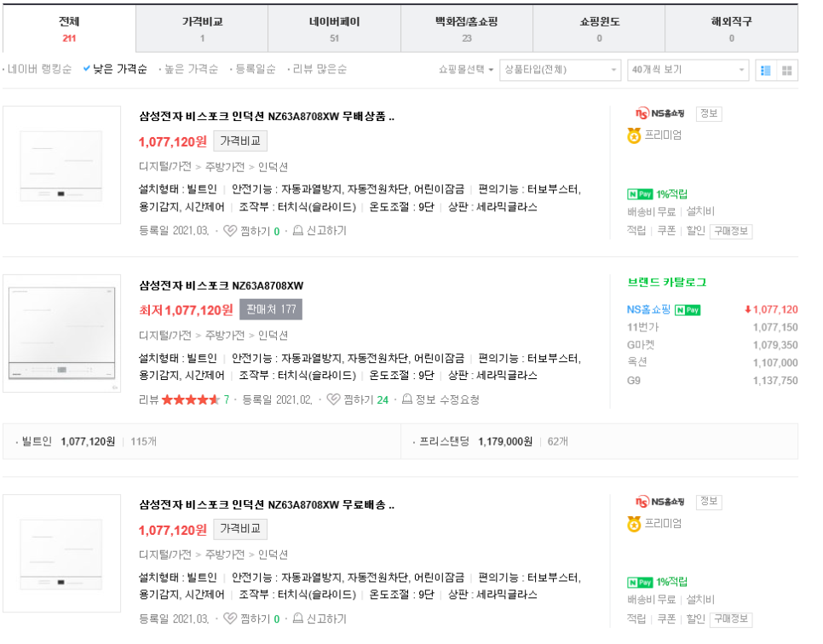Image resolution: width=823 pixels, height=644 pixels.
Task: Click NS홈쇼핑 logo in third listing
Action: (659, 502)
